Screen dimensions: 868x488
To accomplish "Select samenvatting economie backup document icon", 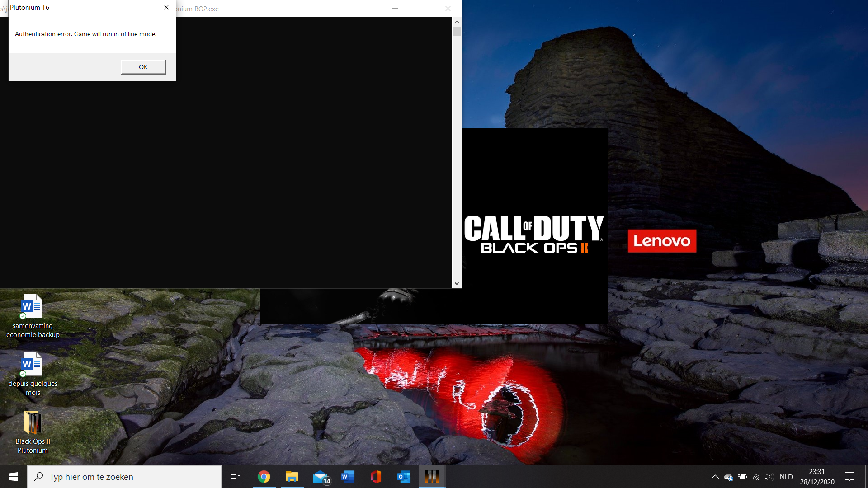I will (x=33, y=316).
